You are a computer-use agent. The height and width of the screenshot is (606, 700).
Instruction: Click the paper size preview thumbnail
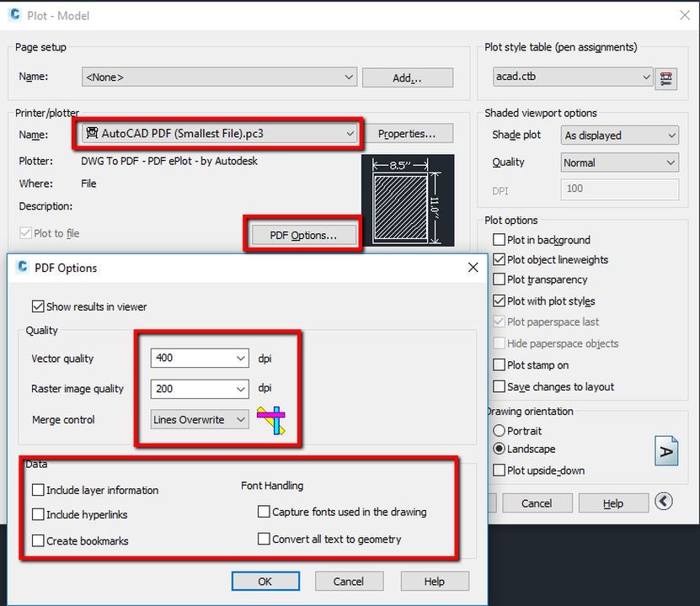(x=409, y=202)
